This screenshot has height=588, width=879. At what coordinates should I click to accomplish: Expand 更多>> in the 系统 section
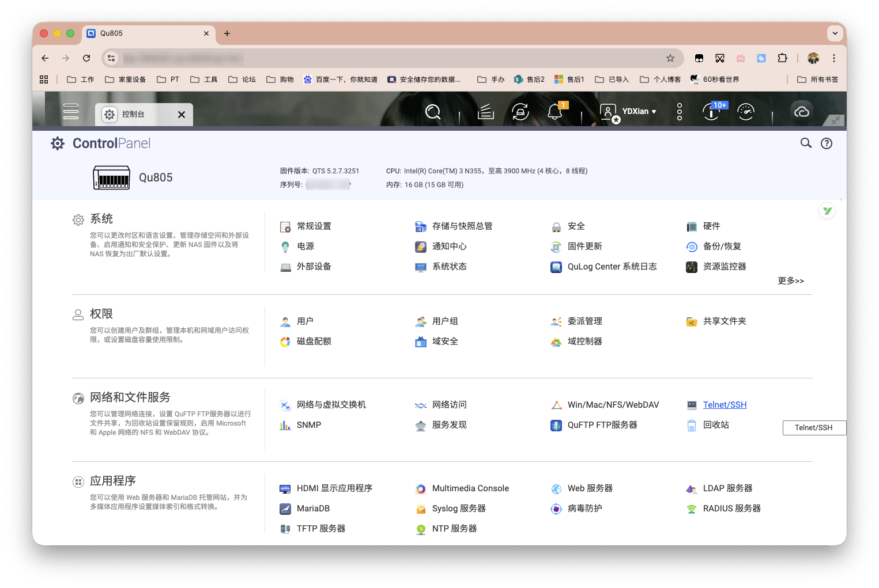click(x=790, y=281)
